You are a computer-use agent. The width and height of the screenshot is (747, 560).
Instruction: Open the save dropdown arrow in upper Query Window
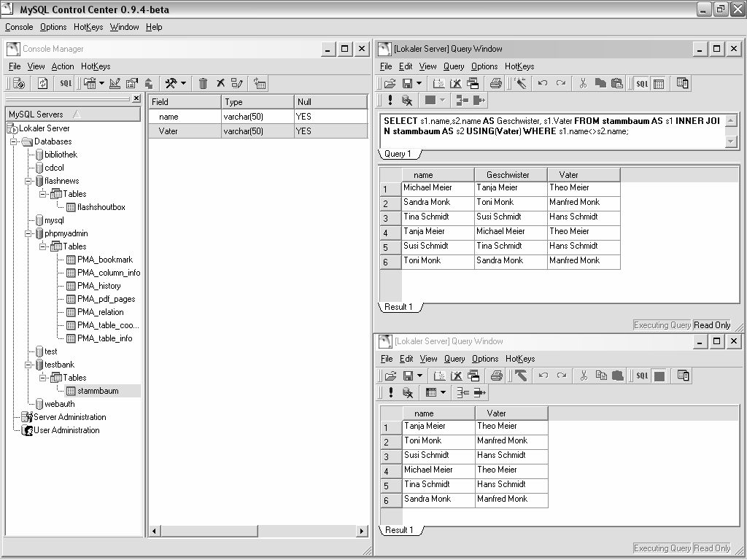[x=419, y=83]
